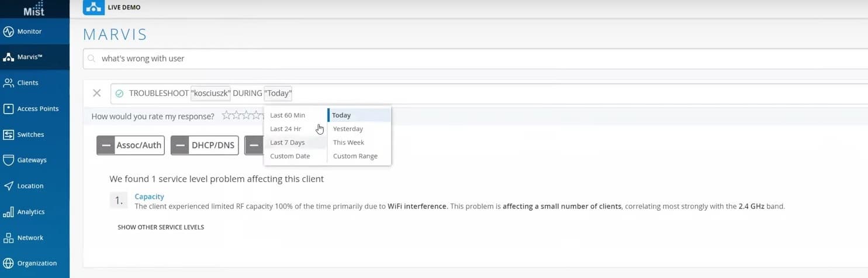Click the Mist logo
This screenshot has height=278, width=868.
tap(34, 8)
